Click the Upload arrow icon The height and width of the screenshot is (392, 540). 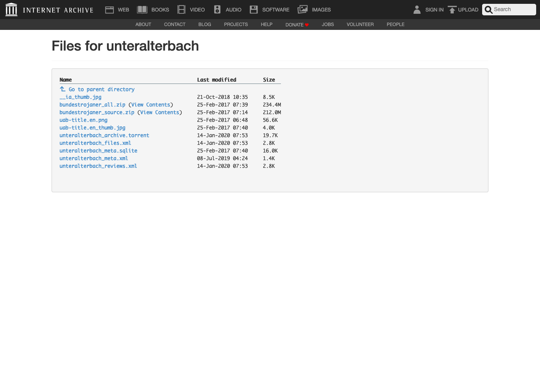pyautogui.click(x=452, y=10)
